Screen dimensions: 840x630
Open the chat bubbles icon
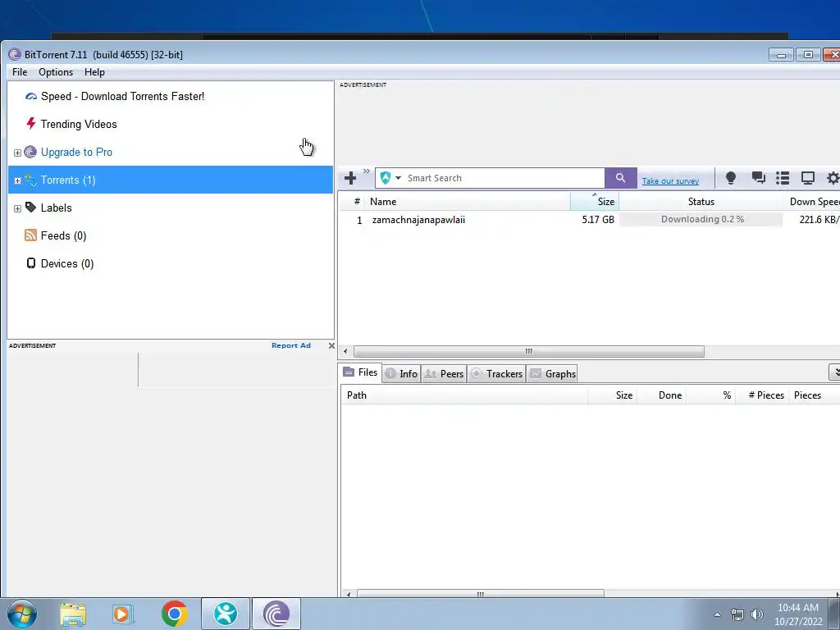[x=758, y=178]
